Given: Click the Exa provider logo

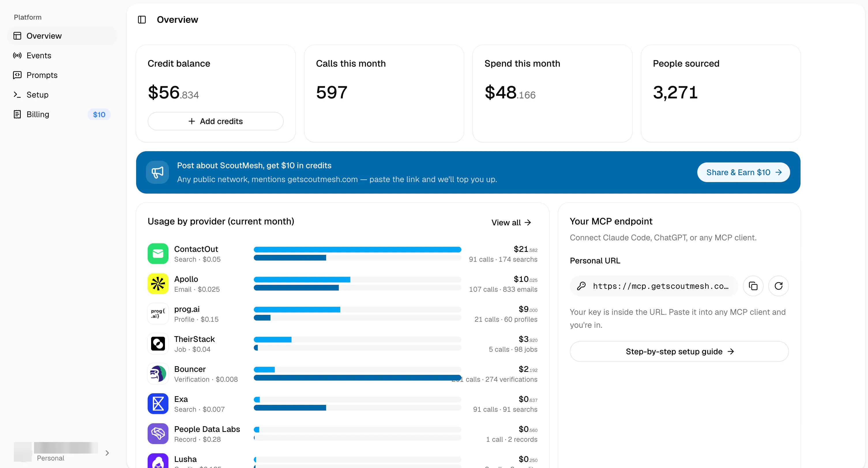Looking at the screenshot, I should [158, 404].
